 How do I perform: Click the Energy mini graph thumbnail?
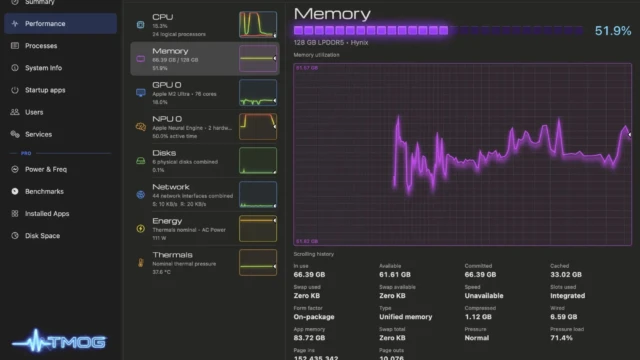click(258, 229)
